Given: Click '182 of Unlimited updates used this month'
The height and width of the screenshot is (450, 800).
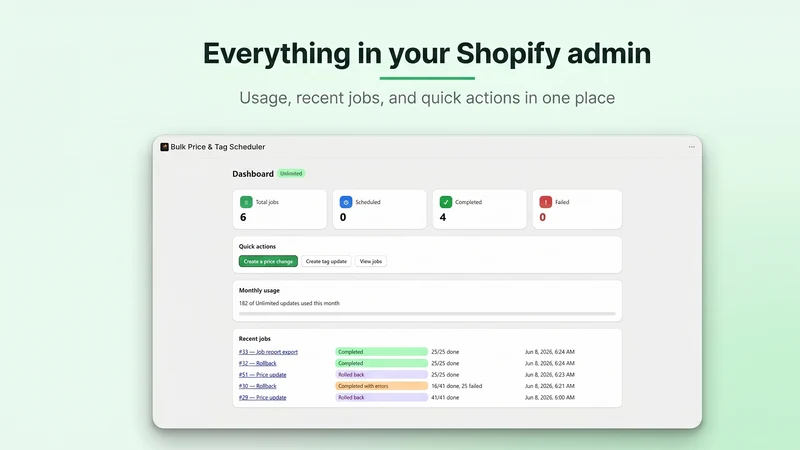Looking at the screenshot, I should (289, 303).
